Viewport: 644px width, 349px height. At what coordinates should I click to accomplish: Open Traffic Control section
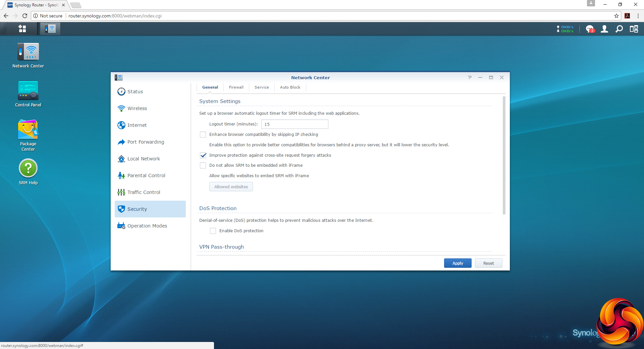(x=150, y=192)
